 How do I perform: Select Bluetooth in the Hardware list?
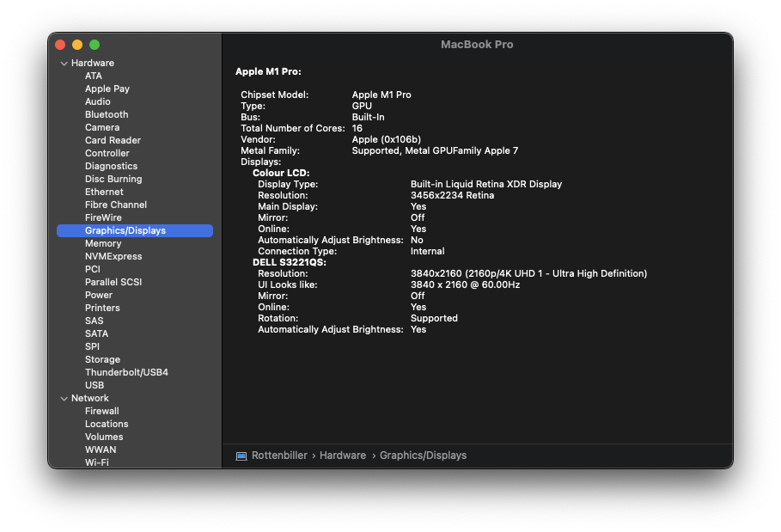[x=106, y=114]
